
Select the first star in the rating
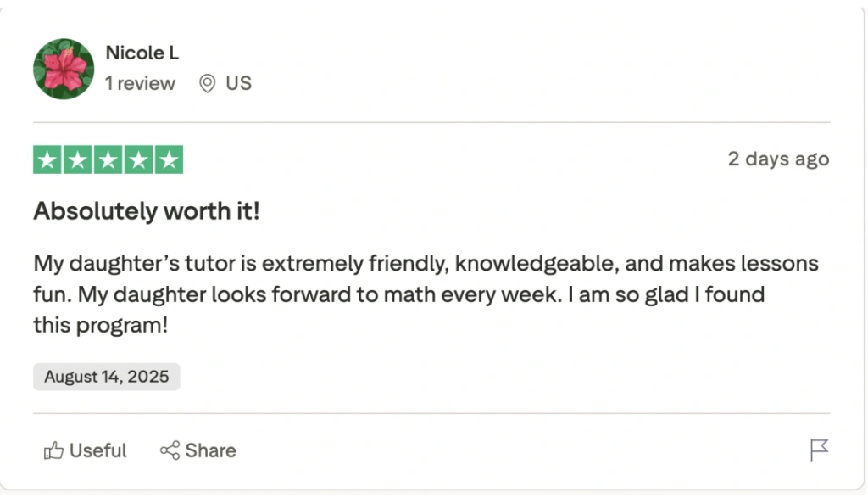coord(48,159)
